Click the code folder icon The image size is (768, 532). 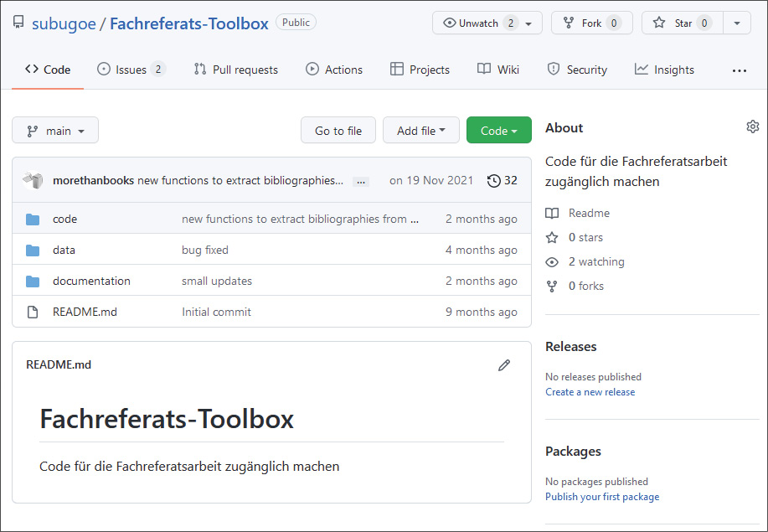coord(33,219)
